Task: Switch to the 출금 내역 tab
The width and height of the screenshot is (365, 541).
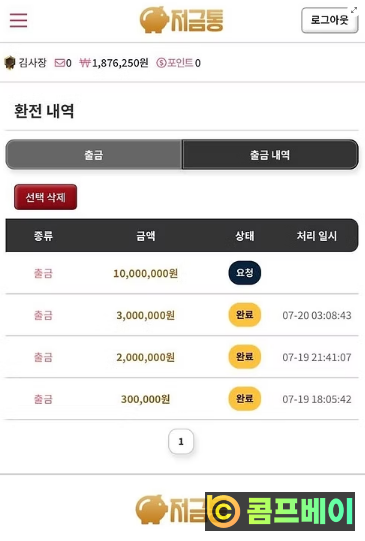Action: 270,155
